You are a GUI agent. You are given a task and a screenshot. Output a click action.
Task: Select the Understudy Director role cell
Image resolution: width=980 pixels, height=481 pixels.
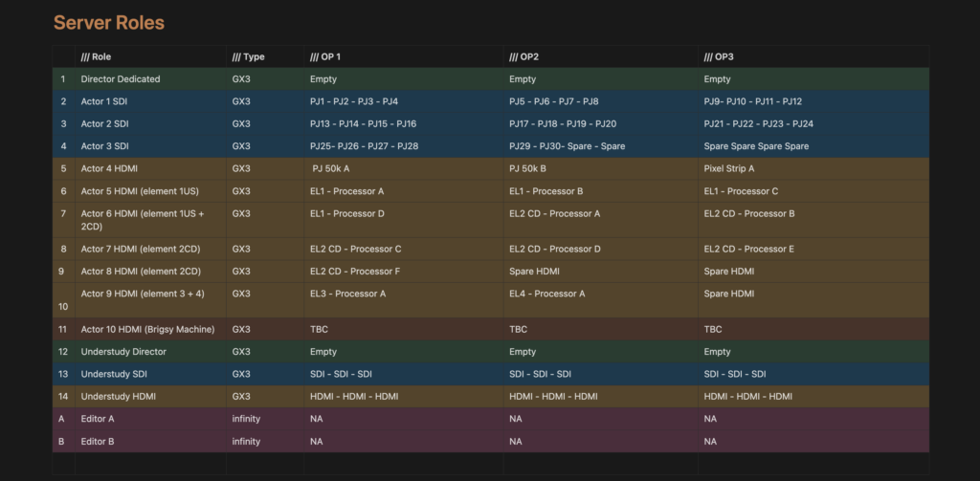coord(150,352)
